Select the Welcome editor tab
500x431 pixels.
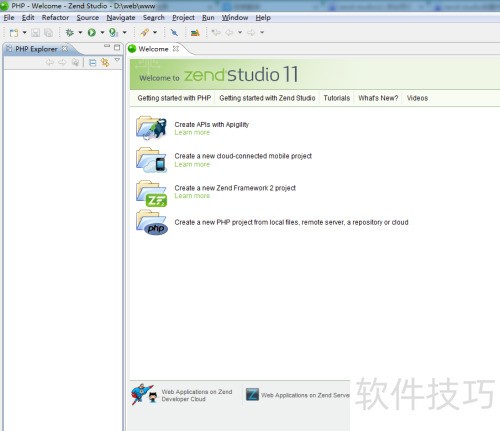pos(153,49)
